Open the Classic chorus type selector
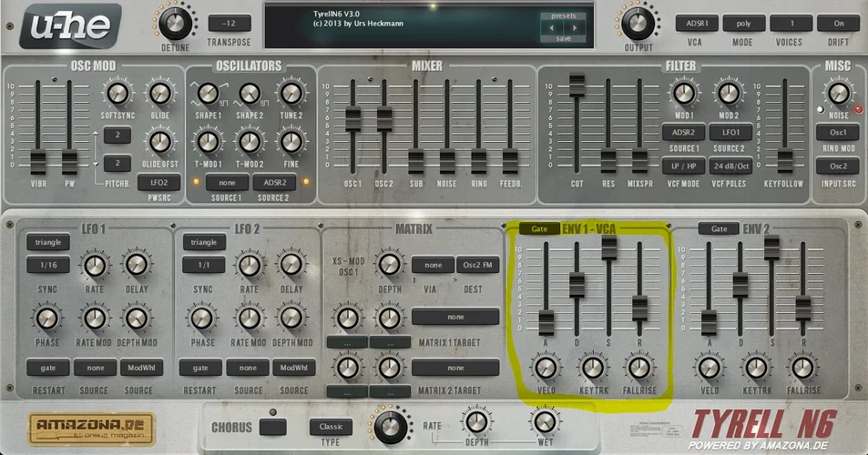The image size is (868, 455). click(x=331, y=426)
